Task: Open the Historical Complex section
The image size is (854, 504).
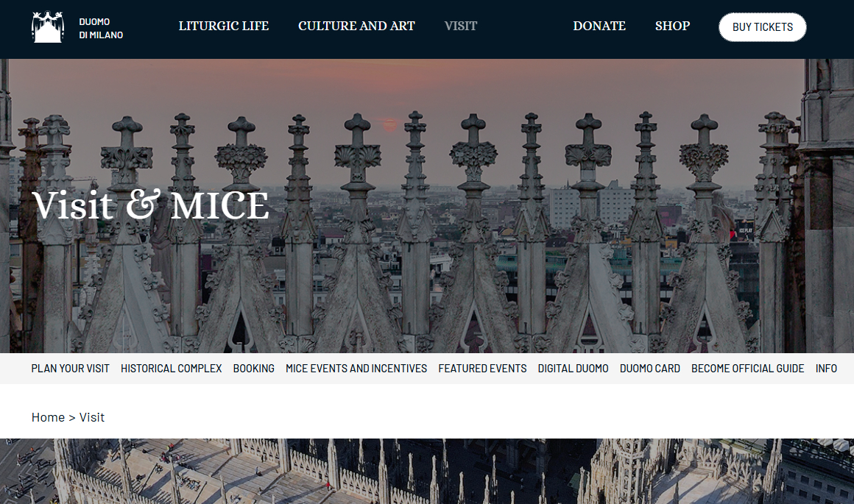Action: (x=171, y=369)
